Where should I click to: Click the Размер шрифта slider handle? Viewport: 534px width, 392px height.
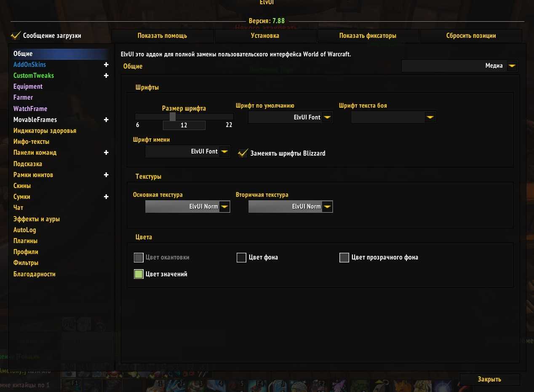click(x=173, y=117)
